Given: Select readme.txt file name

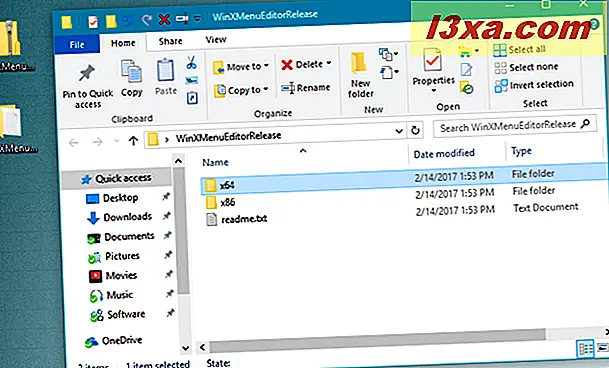Looking at the screenshot, I should [x=244, y=219].
